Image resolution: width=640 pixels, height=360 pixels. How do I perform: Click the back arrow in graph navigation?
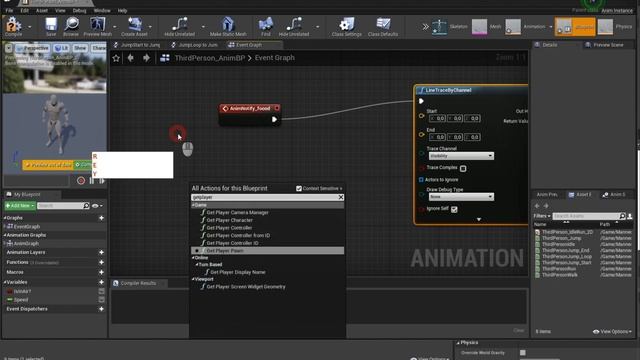coord(131,58)
